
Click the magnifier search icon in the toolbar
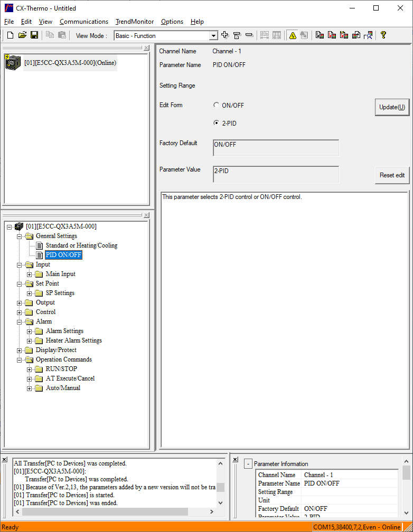click(368, 35)
